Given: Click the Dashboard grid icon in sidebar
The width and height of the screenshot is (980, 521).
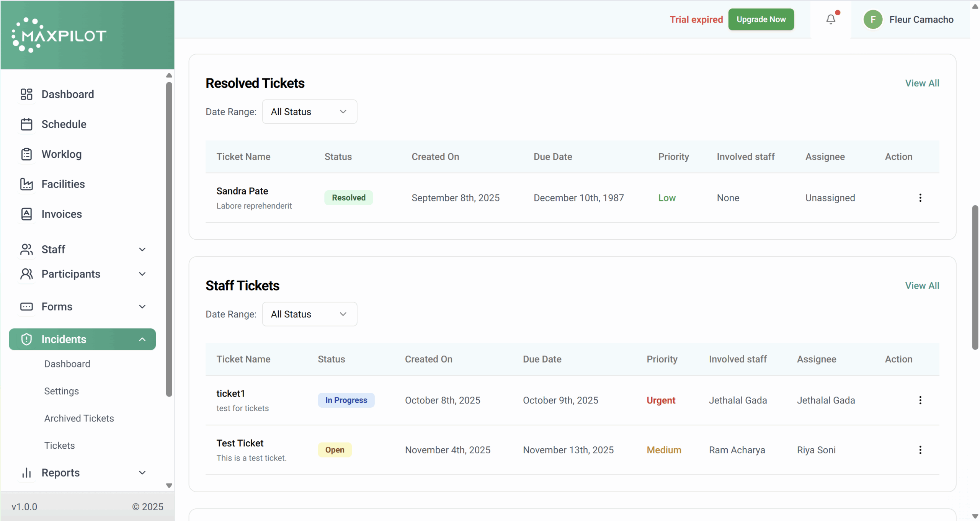Looking at the screenshot, I should tap(26, 94).
